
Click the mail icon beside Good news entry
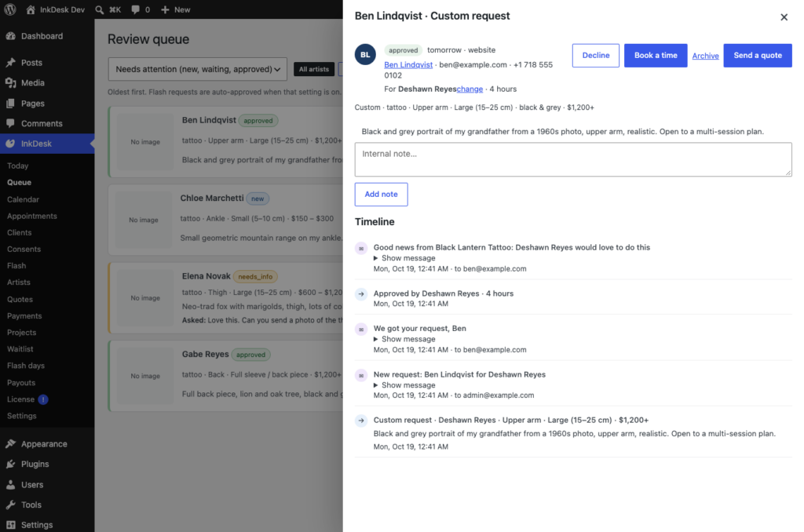(x=361, y=249)
